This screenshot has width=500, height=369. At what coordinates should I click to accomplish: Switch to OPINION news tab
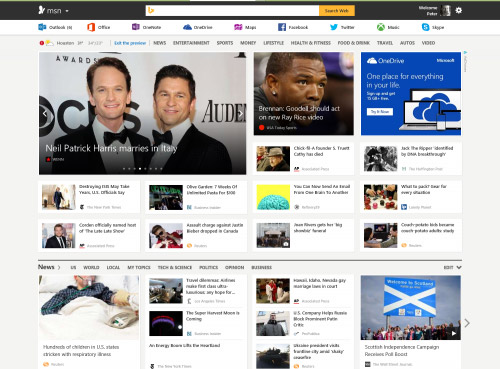point(235,267)
